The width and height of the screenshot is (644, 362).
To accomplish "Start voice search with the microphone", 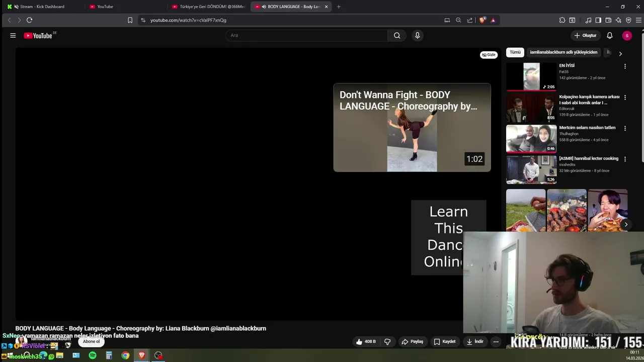I will (x=417, y=35).
